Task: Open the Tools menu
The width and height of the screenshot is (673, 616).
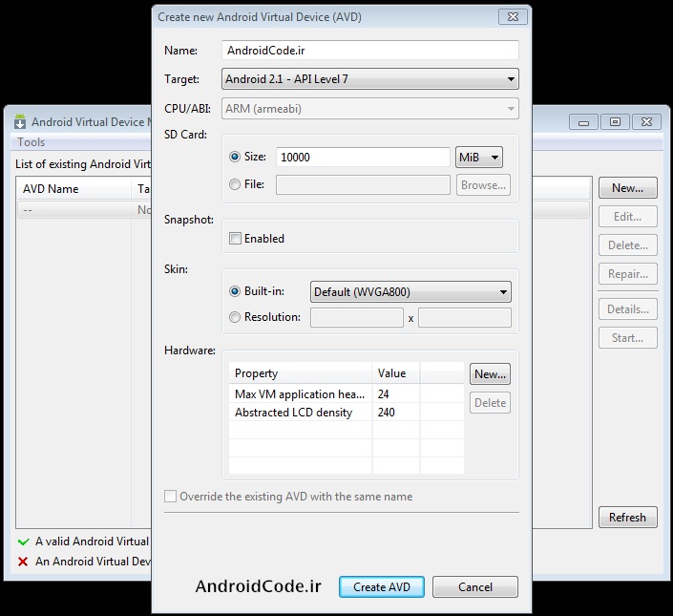Action: [32, 142]
